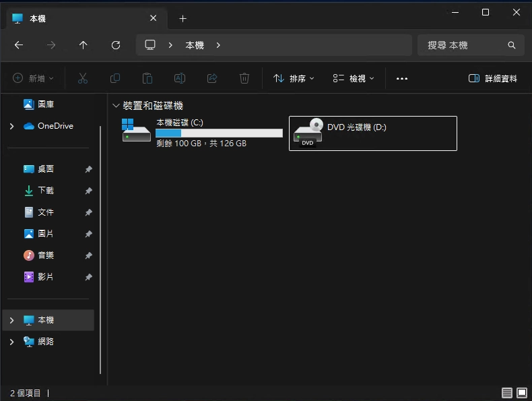Switch to details list view icon
Viewport: 532px width, 401px height.
(x=507, y=393)
